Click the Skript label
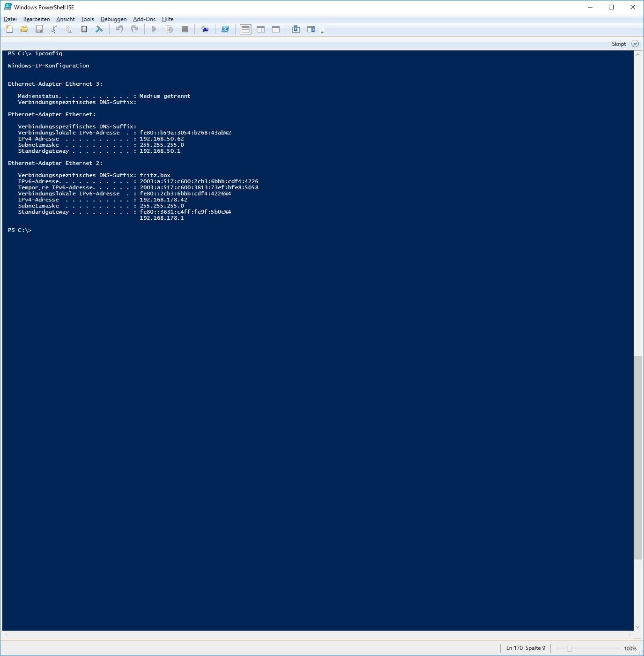Screen dimensions: 644x656 [619, 44]
